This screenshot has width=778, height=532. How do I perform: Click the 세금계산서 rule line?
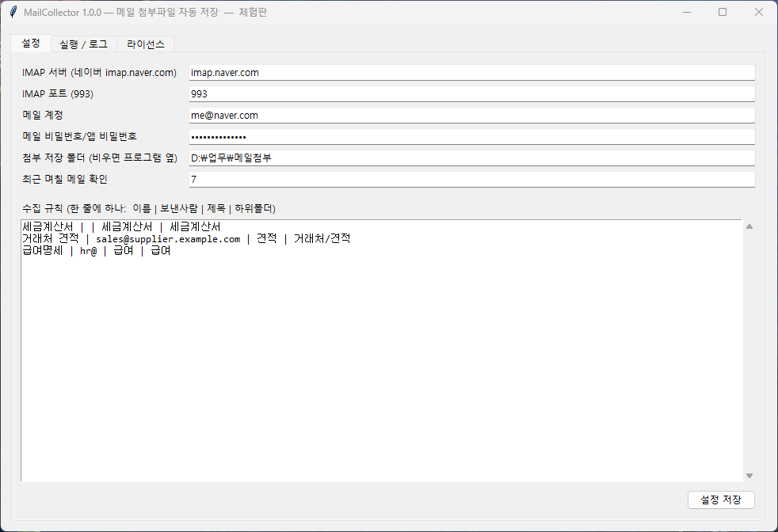121,226
